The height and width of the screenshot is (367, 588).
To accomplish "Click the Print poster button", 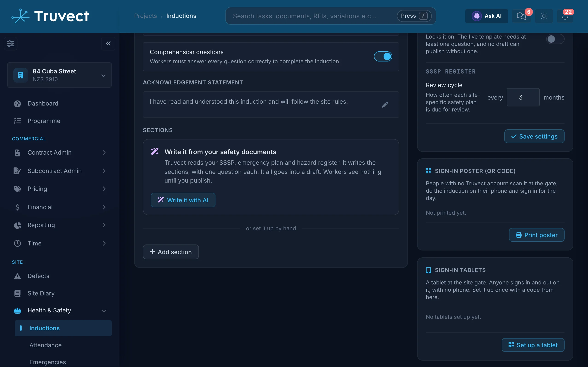I will (x=537, y=235).
